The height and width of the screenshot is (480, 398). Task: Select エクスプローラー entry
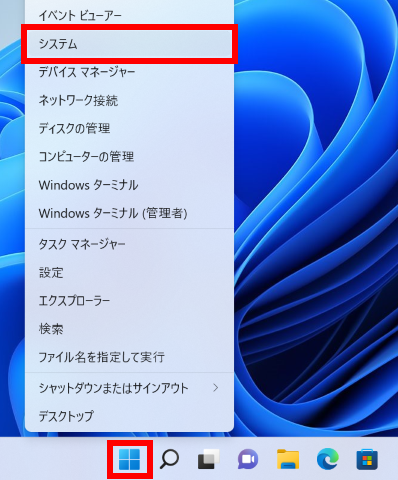(129, 301)
